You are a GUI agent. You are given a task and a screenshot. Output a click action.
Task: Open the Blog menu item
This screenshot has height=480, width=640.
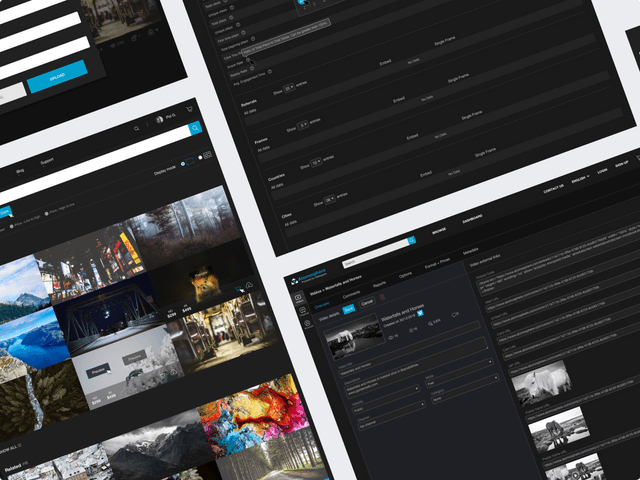[x=20, y=171]
